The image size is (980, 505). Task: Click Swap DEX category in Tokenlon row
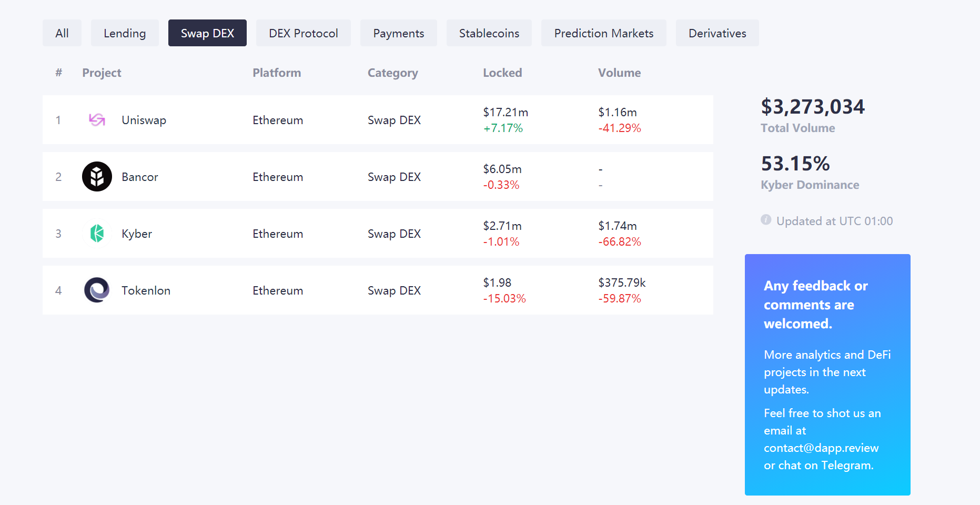394,290
